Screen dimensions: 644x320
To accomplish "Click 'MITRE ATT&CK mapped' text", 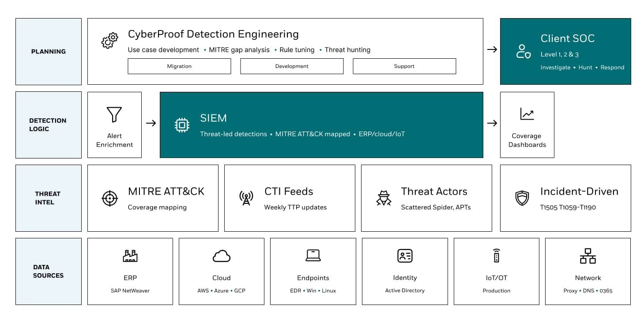I will [313, 134].
